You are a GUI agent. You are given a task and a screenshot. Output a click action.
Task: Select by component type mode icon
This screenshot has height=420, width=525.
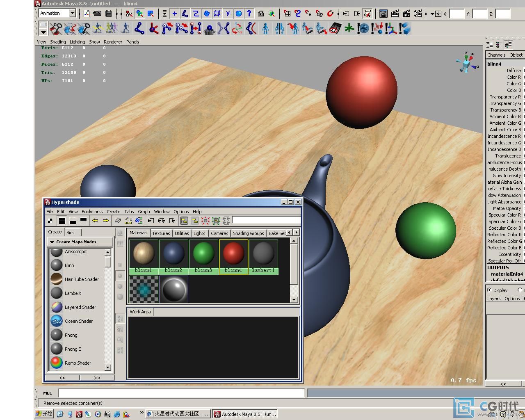151,14
